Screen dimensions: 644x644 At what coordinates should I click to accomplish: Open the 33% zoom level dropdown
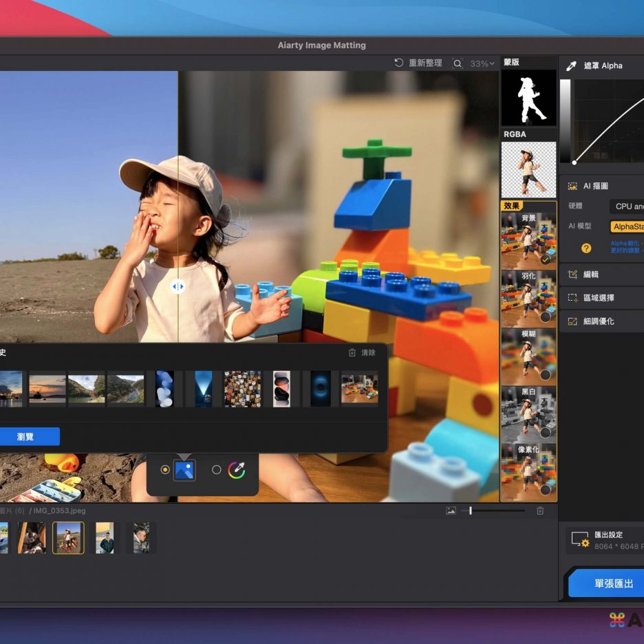click(482, 63)
